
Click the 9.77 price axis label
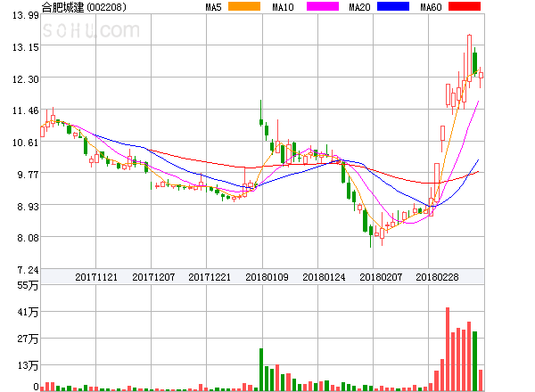click(28, 175)
